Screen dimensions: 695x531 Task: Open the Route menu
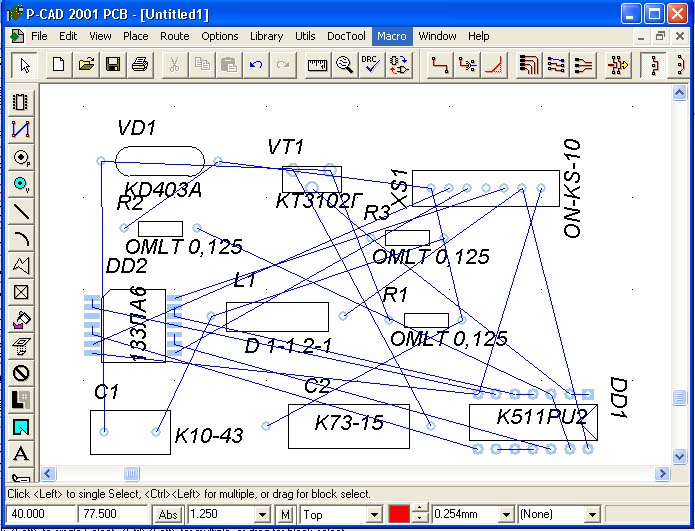coord(175,36)
